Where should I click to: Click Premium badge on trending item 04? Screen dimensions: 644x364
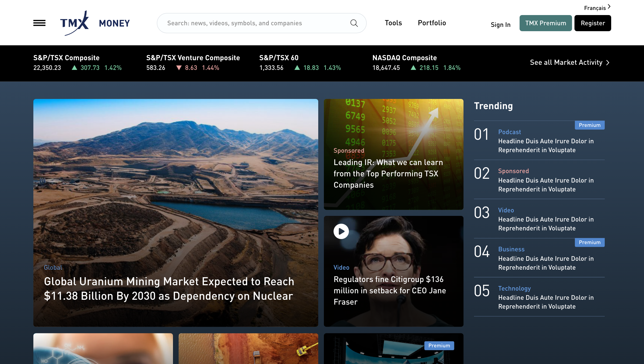[x=590, y=242]
